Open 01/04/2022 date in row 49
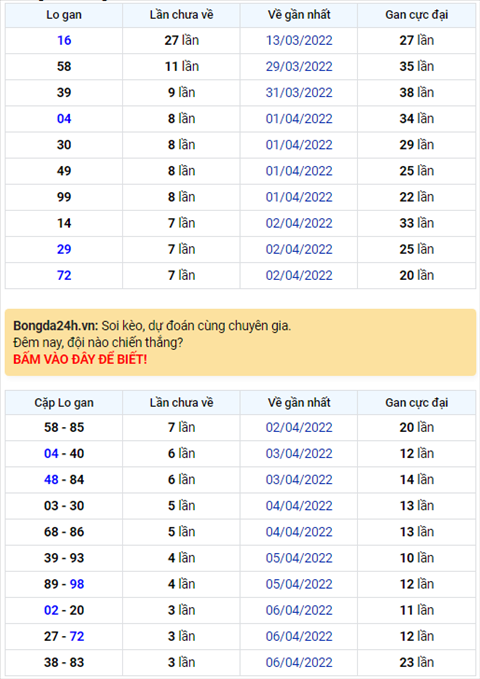This screenshot has height=679, width=480. point(299,171)
